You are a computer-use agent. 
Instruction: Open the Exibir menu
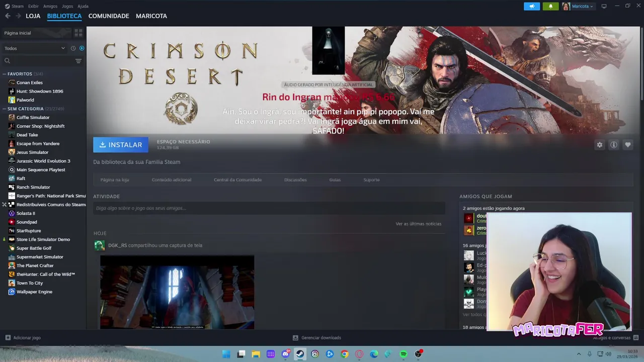pyautogui.click(x=33, y=6)
